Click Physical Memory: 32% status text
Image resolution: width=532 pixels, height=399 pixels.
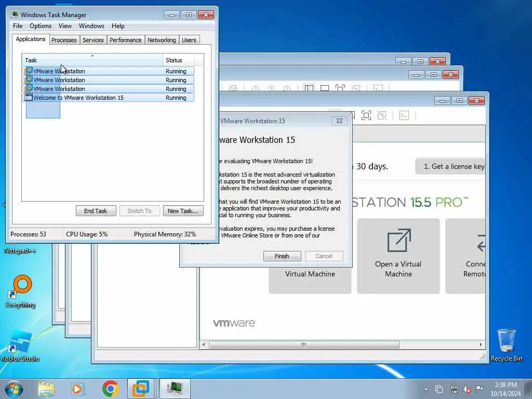click(165, 234)
